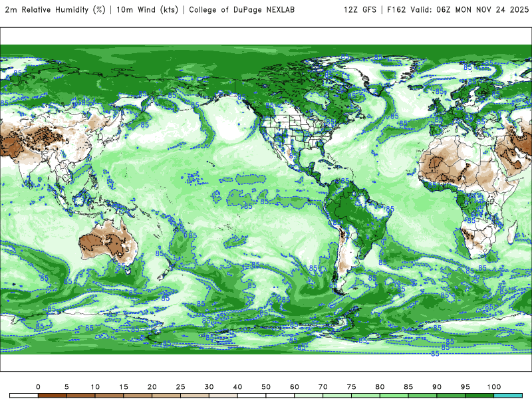
Task: Click the '15' contour label over central Asia
Action: 65,141
